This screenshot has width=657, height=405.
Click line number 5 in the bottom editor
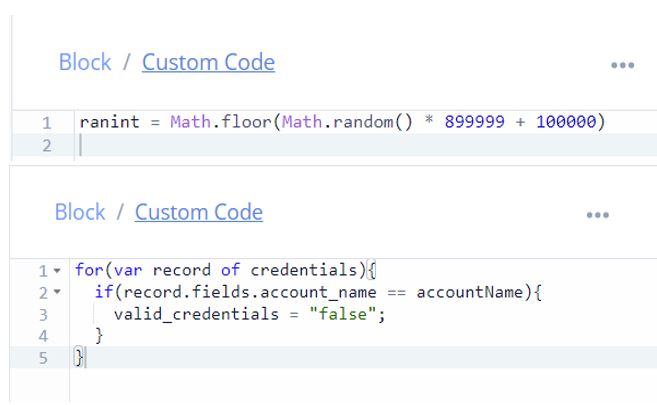coord(44,357)
